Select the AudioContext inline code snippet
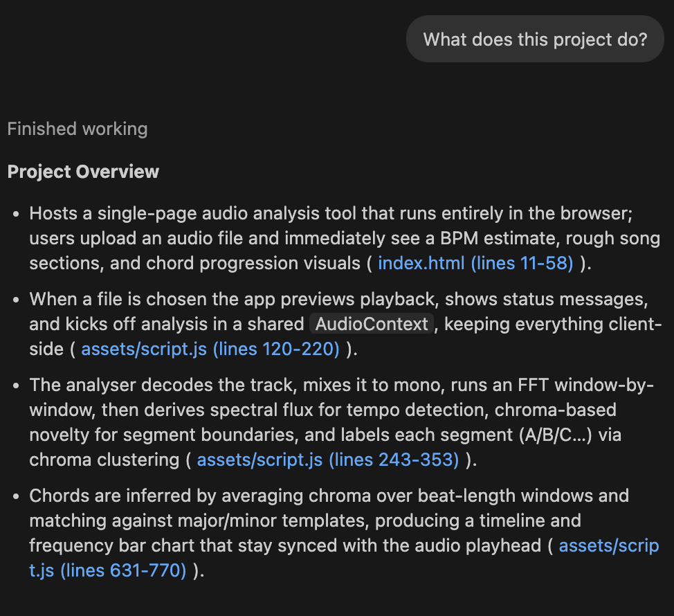Screen dimensions: 674x616 372,323
